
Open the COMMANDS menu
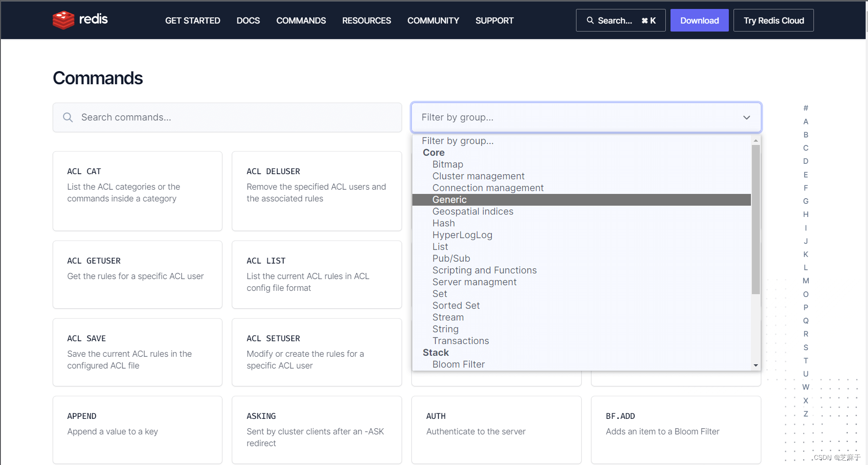tap(301, 21)
